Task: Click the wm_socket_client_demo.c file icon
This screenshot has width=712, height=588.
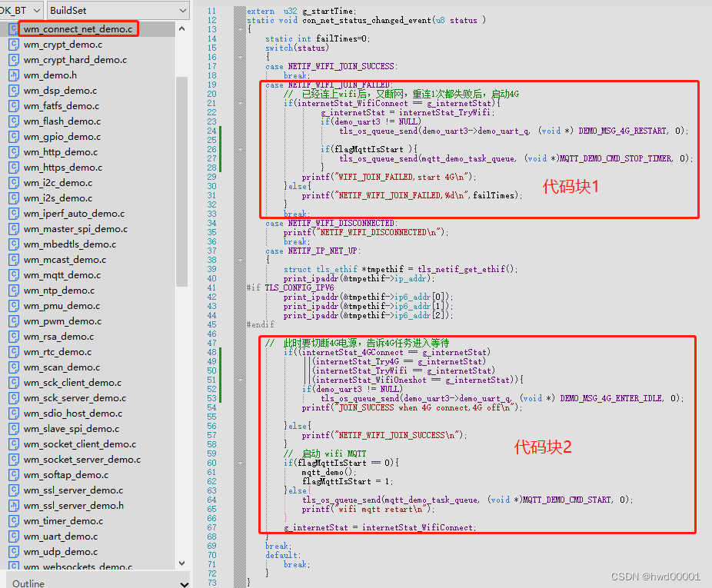Action: coord(14,443)
